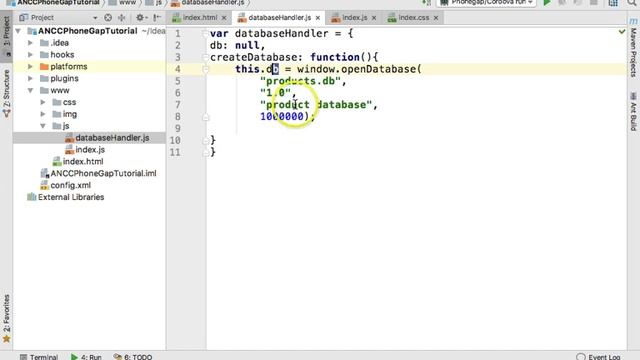Select the plugins folder row

point(89,78)
